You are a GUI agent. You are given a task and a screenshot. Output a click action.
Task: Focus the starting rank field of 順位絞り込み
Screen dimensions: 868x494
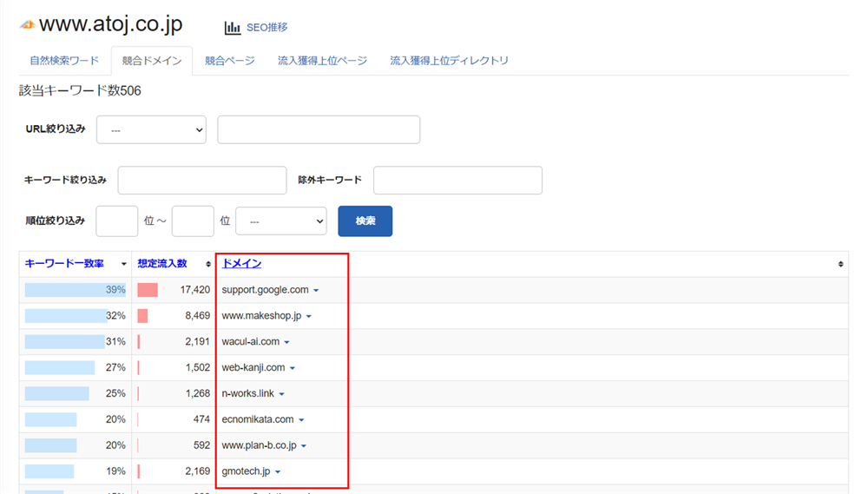117,221
